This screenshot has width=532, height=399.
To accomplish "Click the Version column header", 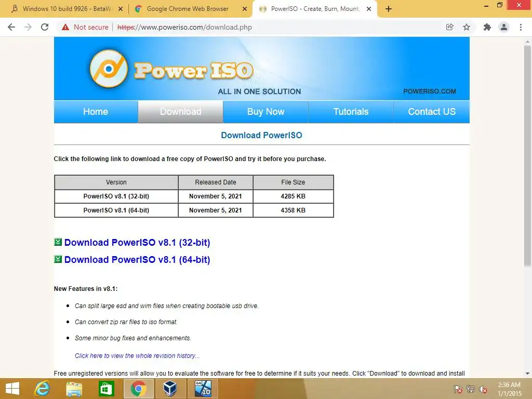I will [x=116, y=182].
